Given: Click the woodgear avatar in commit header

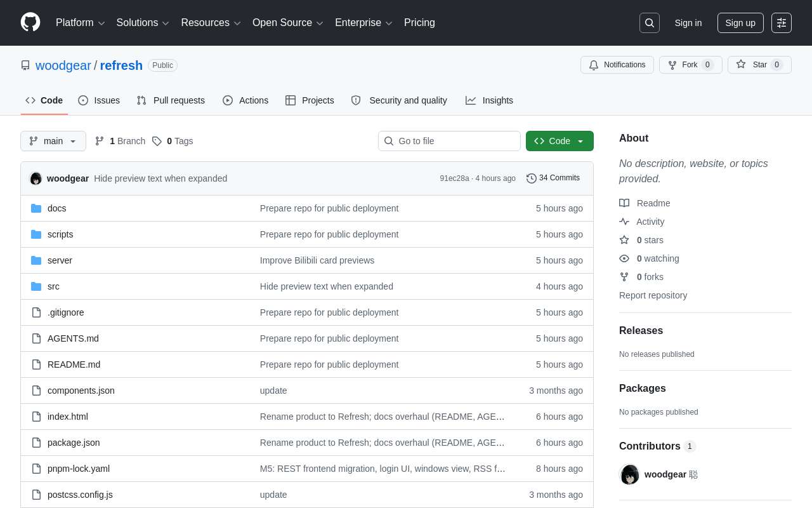Looking at the screenshot, I should (x=36, y=178).
